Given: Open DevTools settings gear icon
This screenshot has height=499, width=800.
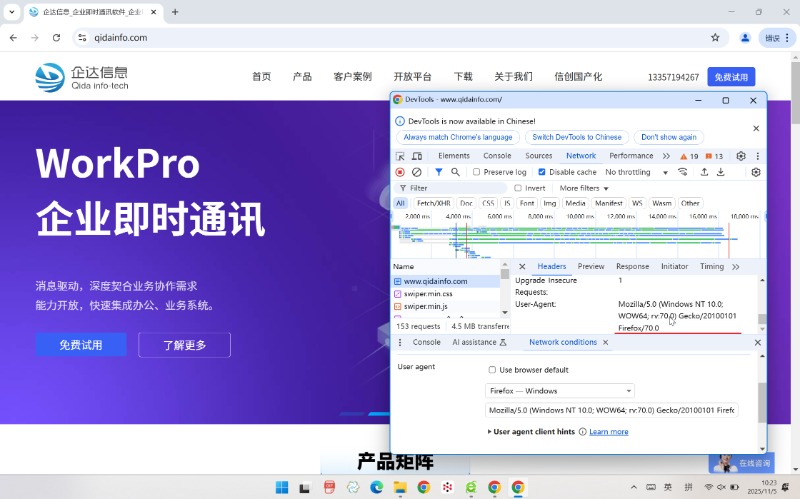Looking at the screenshot, I should click(741, 156).
